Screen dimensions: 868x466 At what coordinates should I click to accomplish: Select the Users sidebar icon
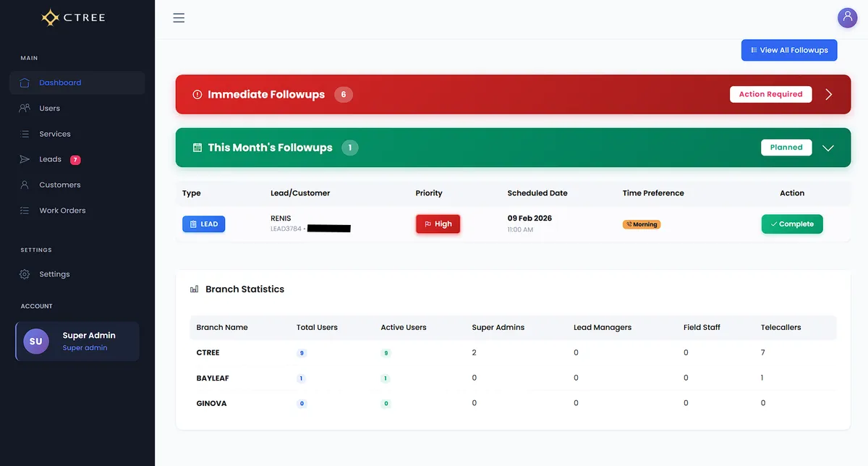pos(24,108)
